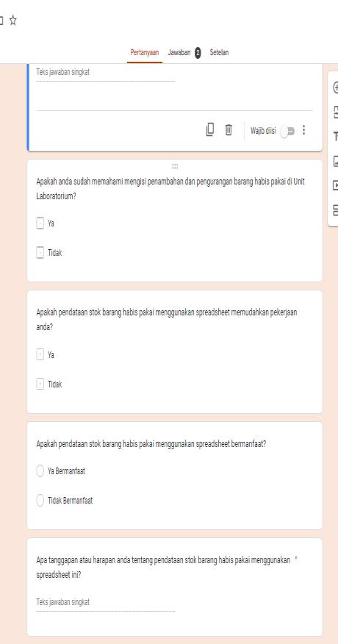This screenshot has width=338, height=644.
Task: Toggle the Wajib diisi switch
Action: [287, 132]
